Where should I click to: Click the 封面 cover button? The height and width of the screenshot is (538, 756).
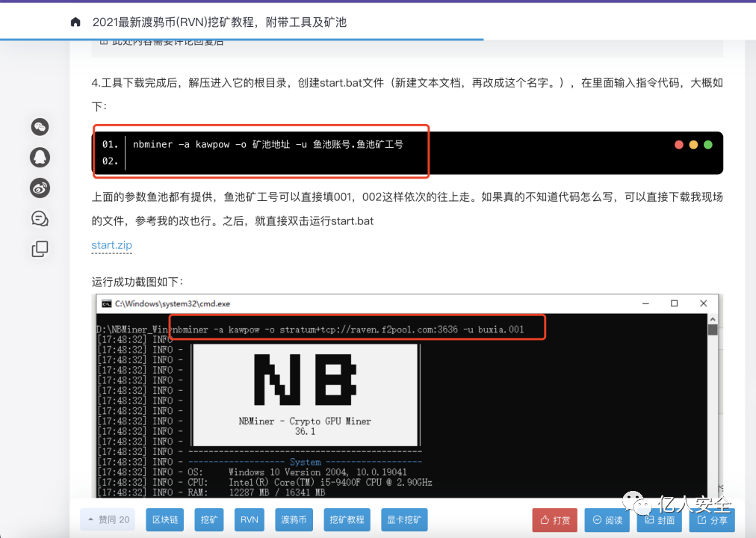(659, 519)
